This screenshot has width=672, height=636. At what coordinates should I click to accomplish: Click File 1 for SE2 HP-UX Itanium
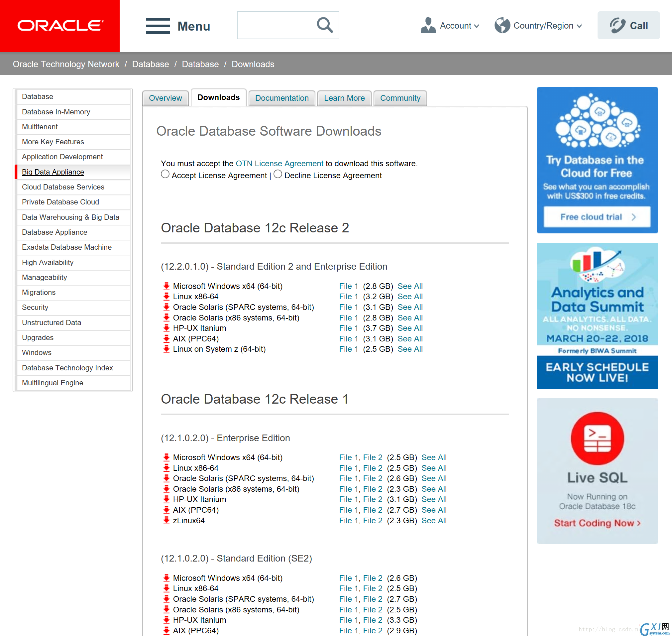(x=348, y=620)
